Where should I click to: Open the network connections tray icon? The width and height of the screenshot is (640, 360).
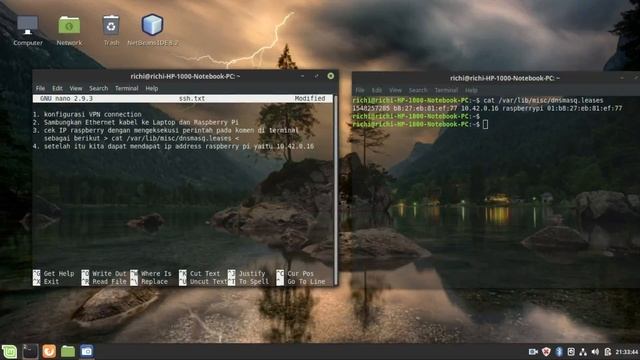click(x=583, y=352)
